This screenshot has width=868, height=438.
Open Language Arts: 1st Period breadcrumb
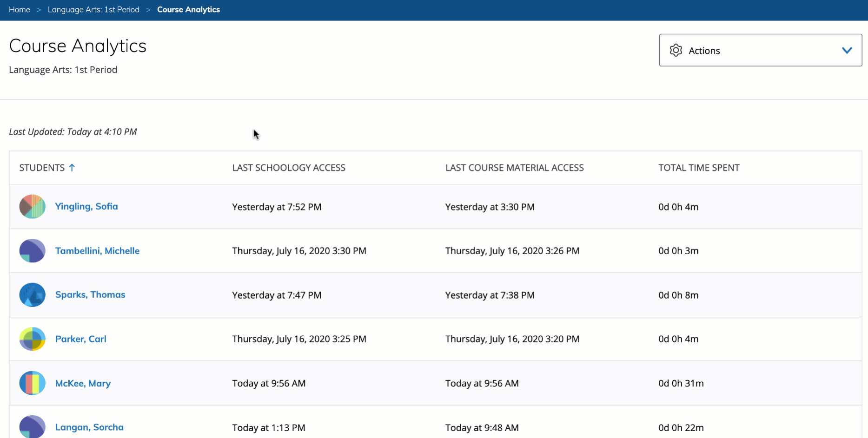(93, 10)
